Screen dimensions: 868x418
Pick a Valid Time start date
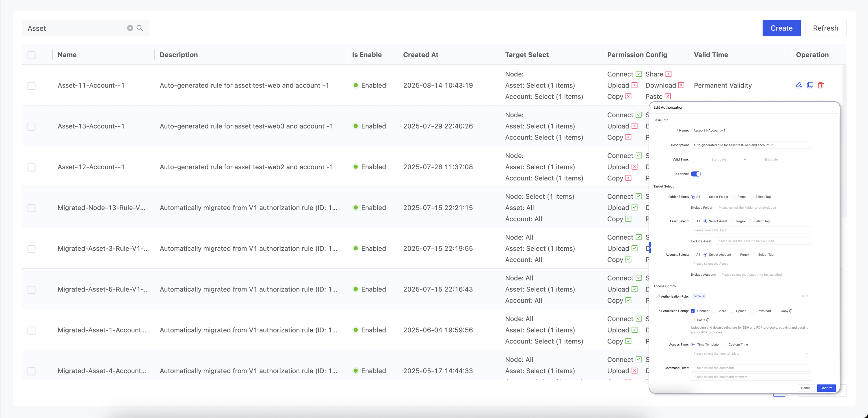pyautogui.click(x=718, y=160)
